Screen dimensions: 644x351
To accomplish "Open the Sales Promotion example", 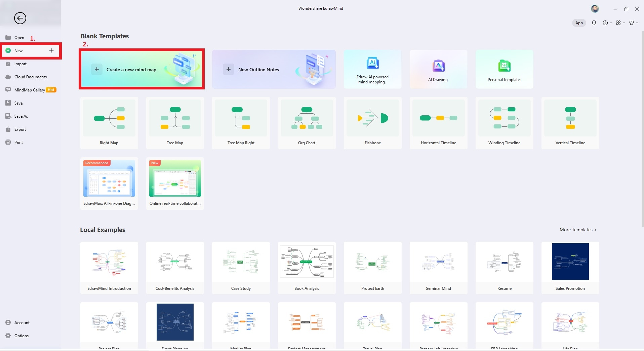I will click(x=570, y=268).
